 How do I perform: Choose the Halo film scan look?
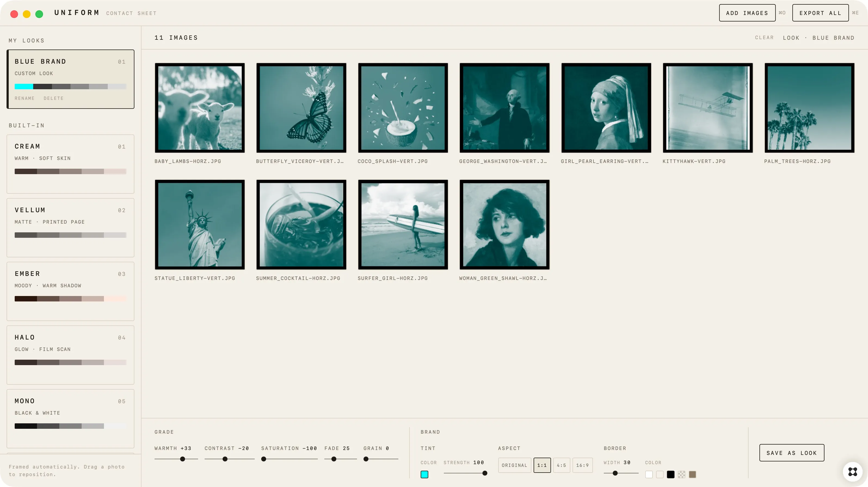70,355
